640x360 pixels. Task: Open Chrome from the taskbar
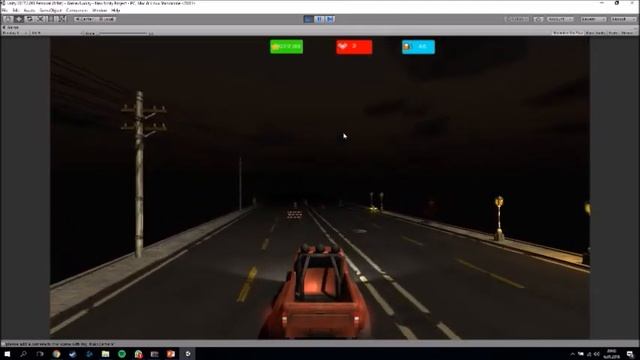pos(56,354)
